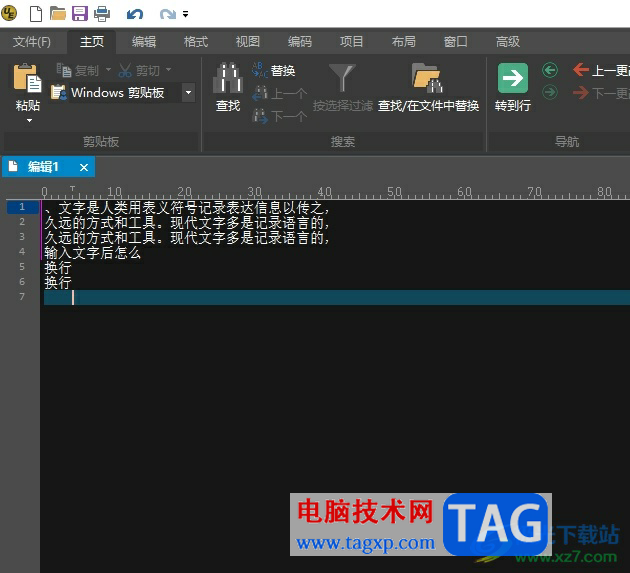Switch to the 编辑 ribbon tab
The width and height of the screenshot is (630, 573).
tap(144, 42)
